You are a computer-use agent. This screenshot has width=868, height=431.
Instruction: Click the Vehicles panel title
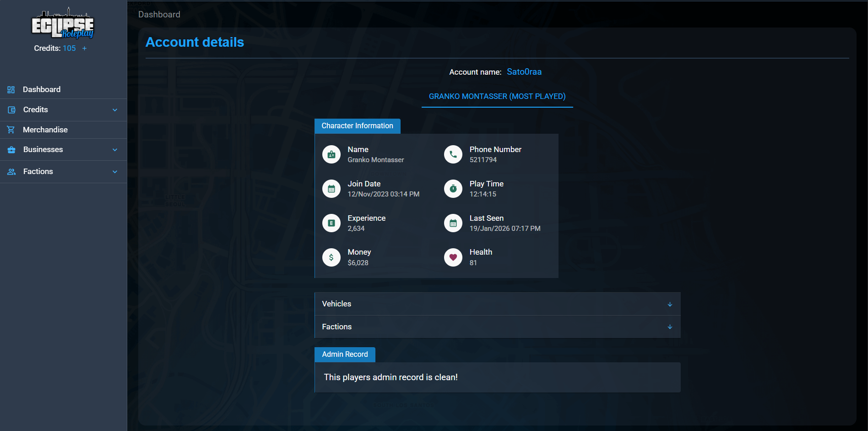pos(336,304)
